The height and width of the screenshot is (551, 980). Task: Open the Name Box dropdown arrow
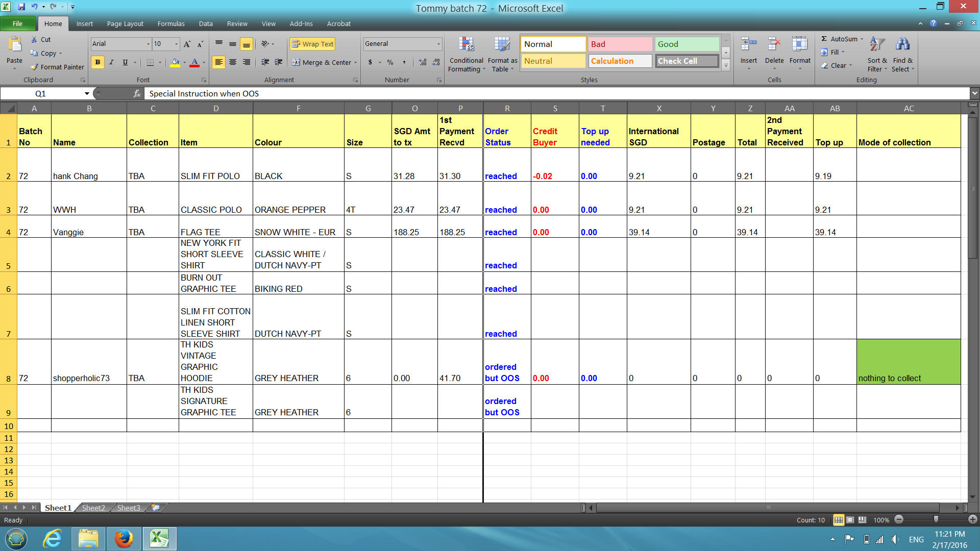click(87, 93)
